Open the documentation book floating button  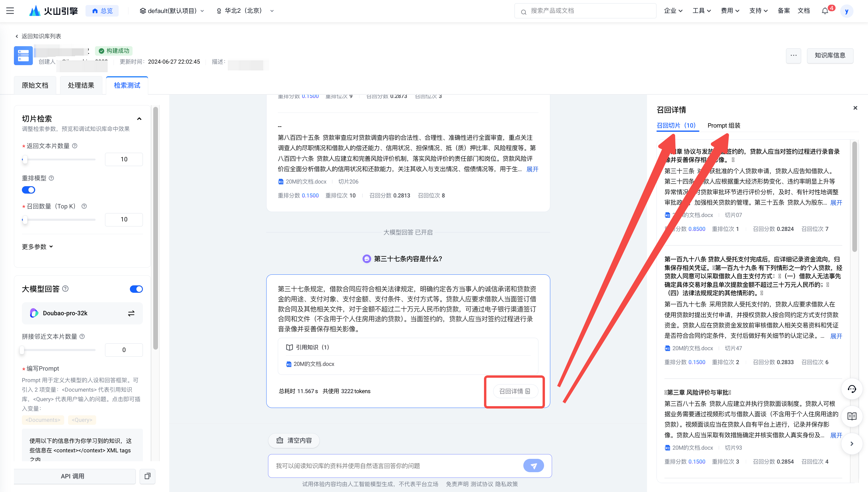pyautogui.click(x=851, y=416)
